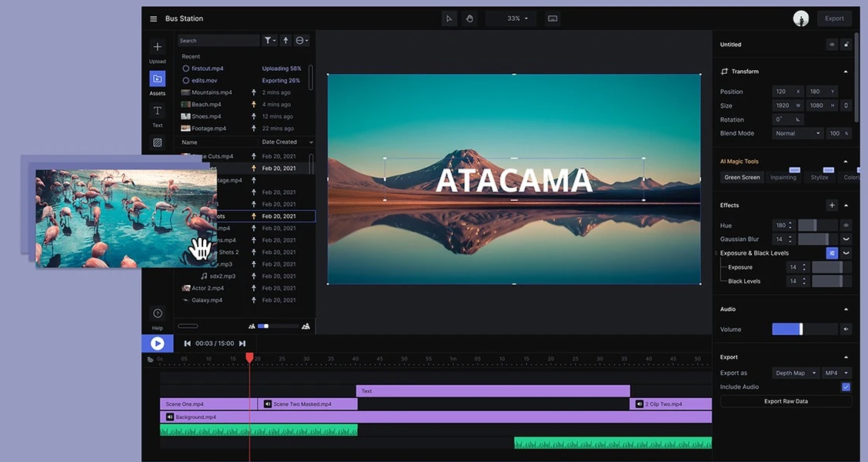The image size is (868, 462).
Task: Click the Upload plus icon in sidebar
Action: click(x=157, y=46)
